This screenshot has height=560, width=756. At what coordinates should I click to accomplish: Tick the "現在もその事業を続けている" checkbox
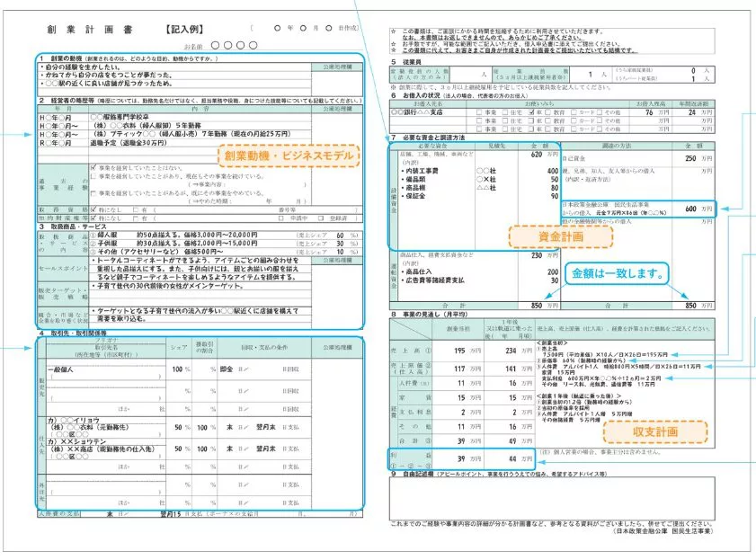coord(93,176)
